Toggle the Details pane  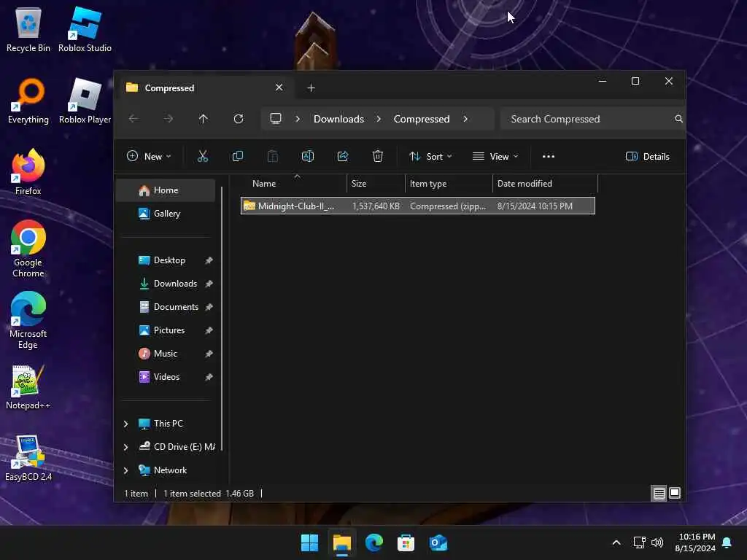click(x=648, y=156)
